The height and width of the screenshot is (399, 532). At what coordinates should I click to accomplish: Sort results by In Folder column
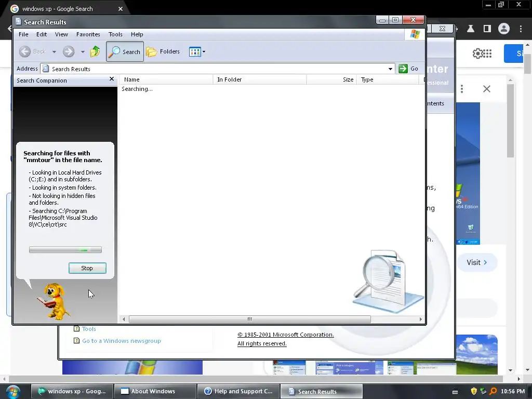click(260, 79)
